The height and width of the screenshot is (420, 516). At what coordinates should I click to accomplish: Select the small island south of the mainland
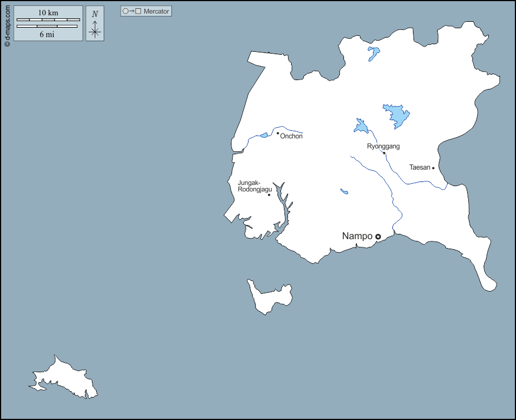[269, 297]
